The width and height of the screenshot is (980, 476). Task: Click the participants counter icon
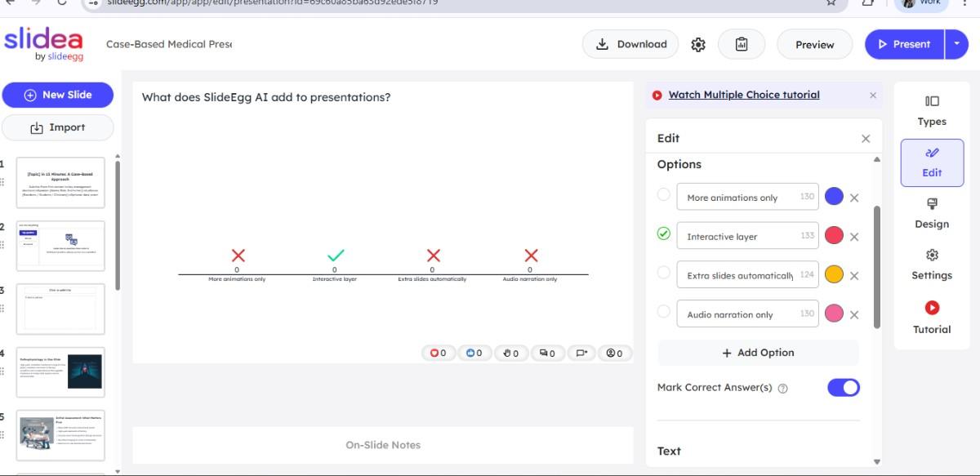pos(615,353)
